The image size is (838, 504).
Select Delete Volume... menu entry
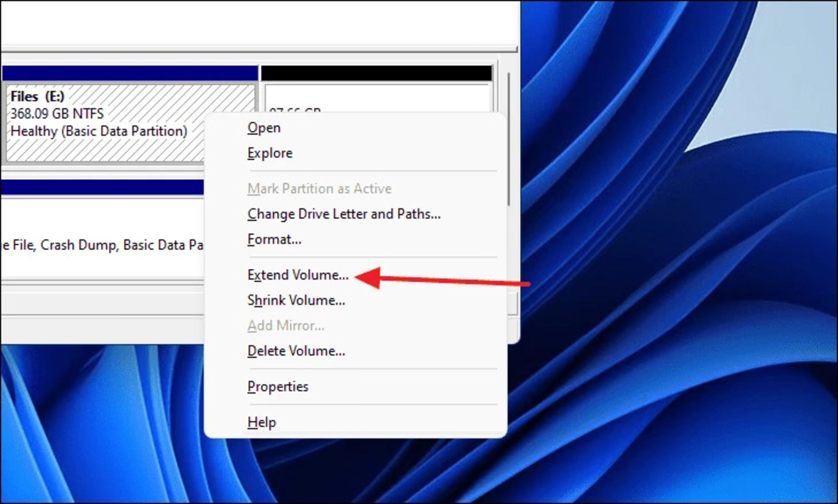pyautogui.click(x=296, y=351)
